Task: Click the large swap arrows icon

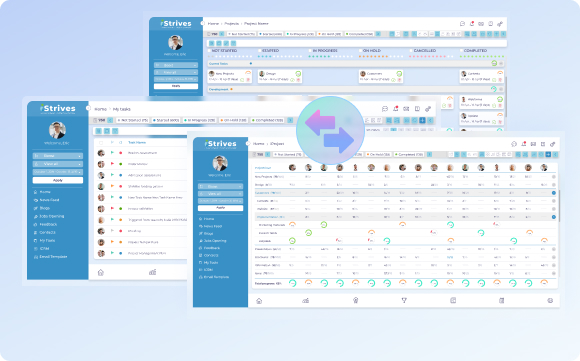Action: 330,131
